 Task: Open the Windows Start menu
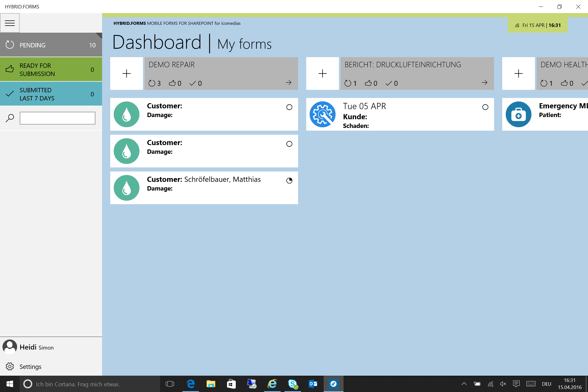(10, 384)
